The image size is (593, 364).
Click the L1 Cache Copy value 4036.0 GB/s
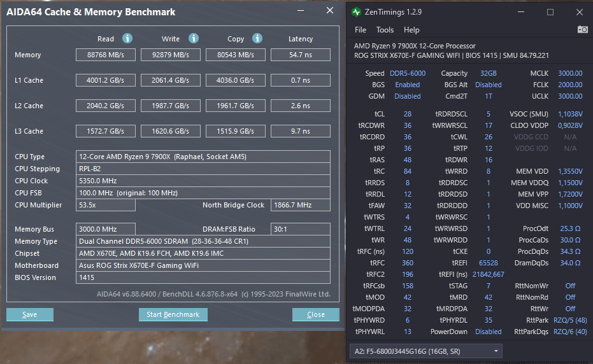coord(236,80)
